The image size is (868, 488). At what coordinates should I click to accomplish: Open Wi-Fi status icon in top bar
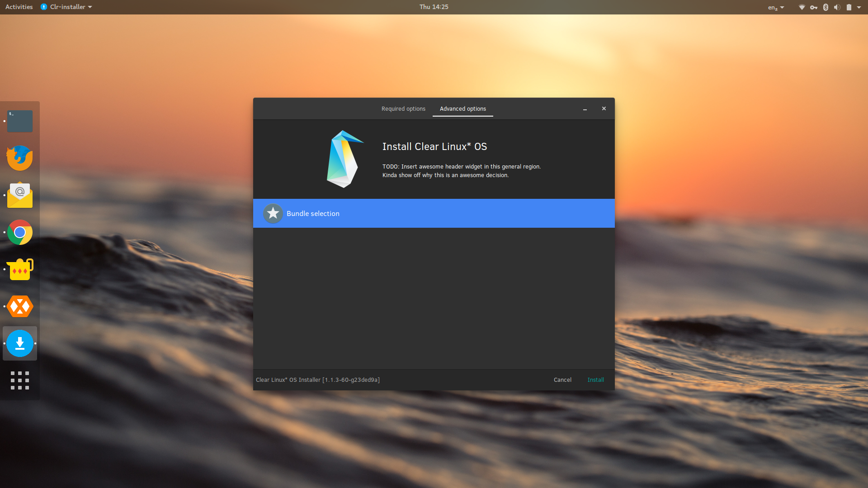click(x=802, y=7)
